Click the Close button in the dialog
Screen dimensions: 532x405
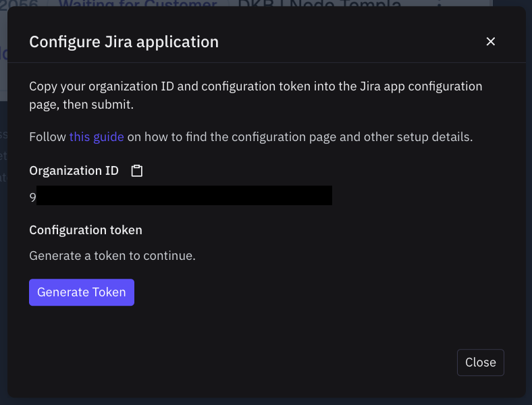[x=480, y=362]
